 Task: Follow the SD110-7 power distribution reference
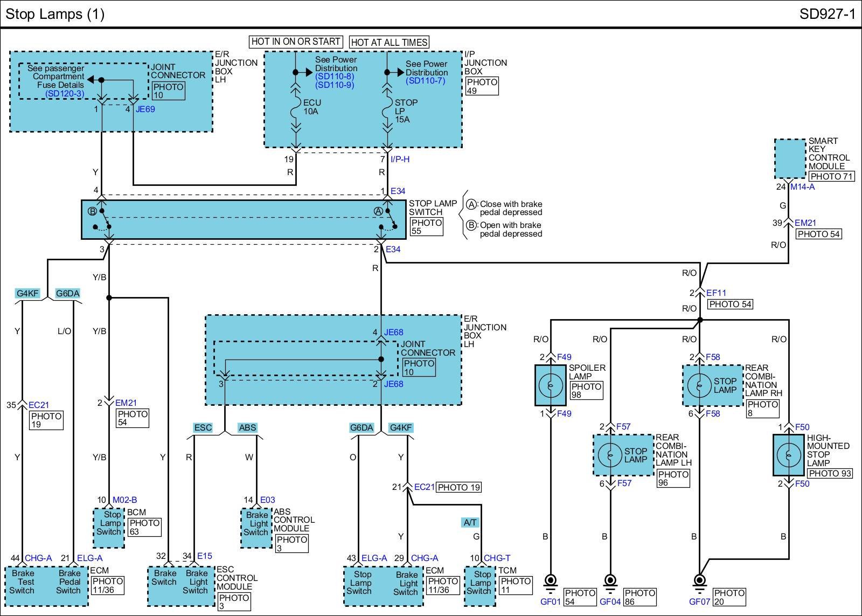(x=426, y=81)
